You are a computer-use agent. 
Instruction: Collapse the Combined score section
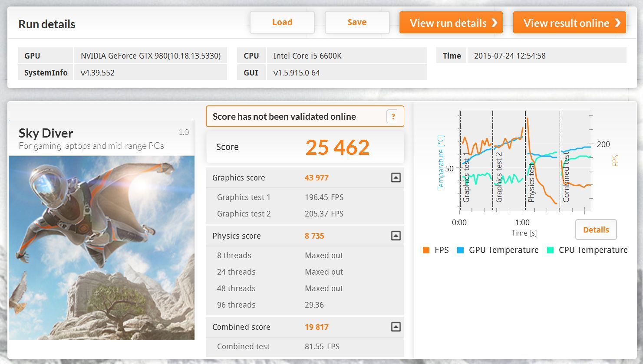click(396, 327)
